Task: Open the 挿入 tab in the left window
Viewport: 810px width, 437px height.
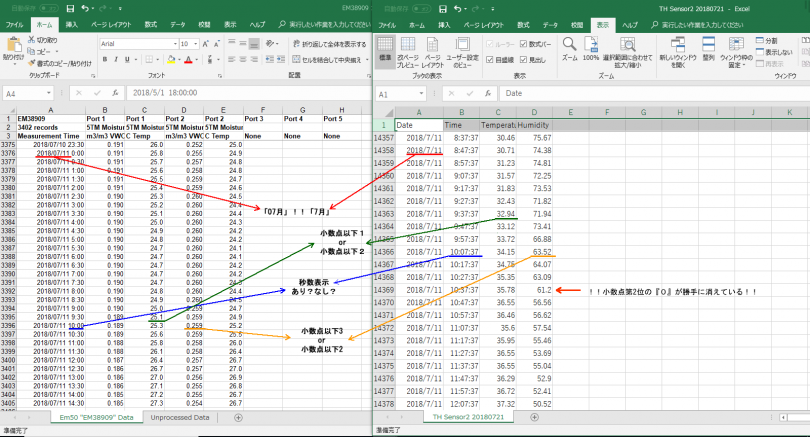Action: pos(72,24)
